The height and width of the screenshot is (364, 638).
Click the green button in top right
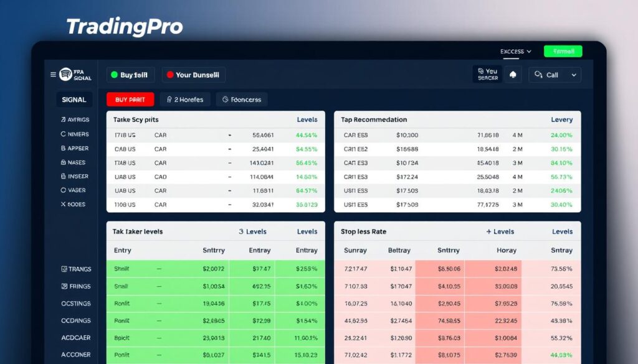(x=563, y=52)
